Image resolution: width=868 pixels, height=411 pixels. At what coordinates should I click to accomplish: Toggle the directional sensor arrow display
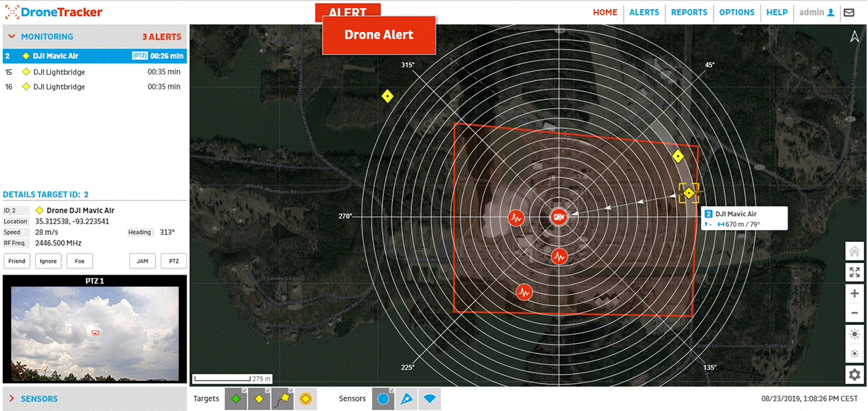pyautogui.click(x=406, y=398)
